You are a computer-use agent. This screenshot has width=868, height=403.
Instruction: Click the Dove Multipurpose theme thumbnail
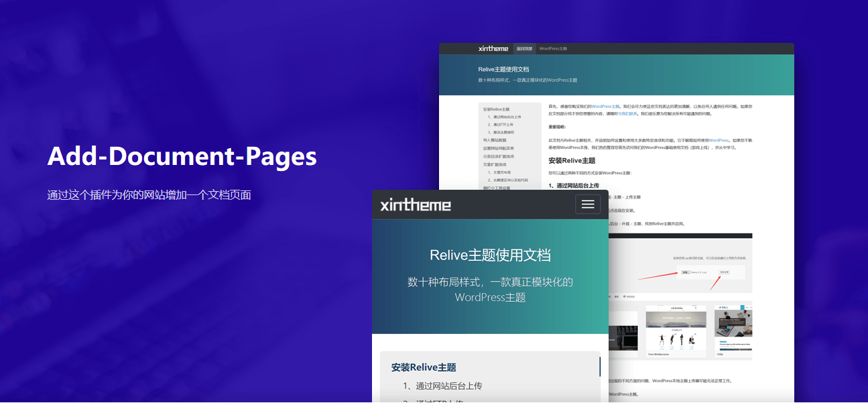[x=676, y=329]
